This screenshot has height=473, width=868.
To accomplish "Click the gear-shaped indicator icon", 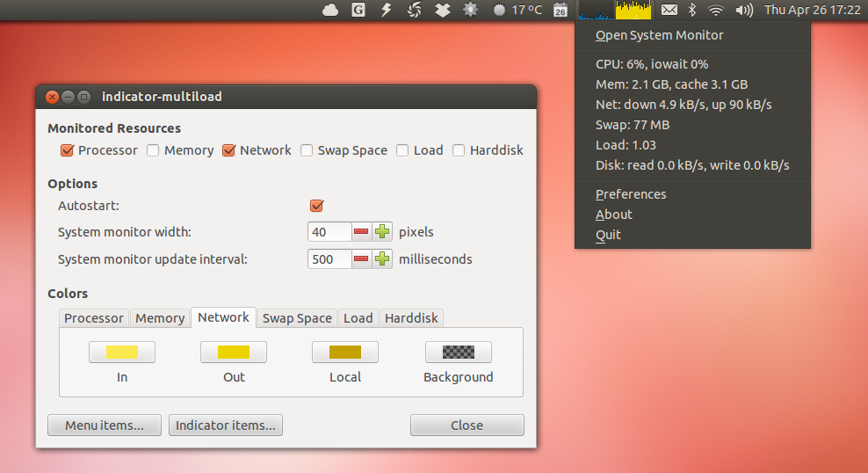I will click(471, 10).
